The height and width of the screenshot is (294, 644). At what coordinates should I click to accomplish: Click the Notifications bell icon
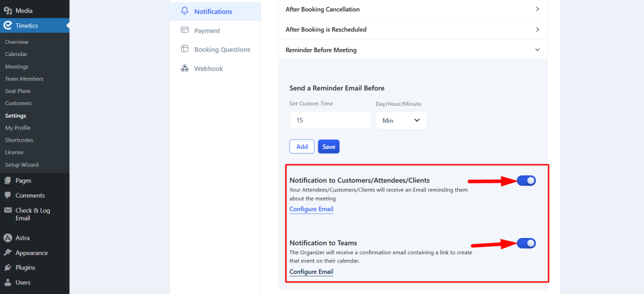185,11
